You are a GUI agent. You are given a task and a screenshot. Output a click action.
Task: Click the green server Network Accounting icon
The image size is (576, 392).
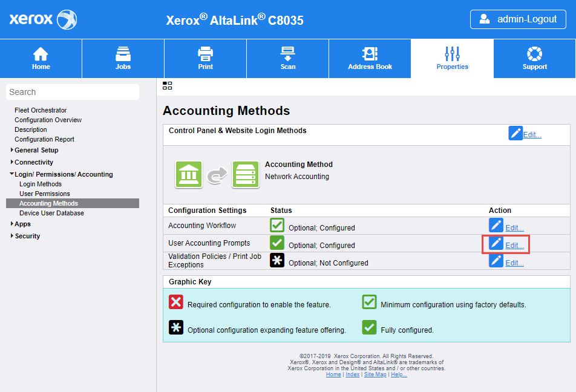point(246,174)
